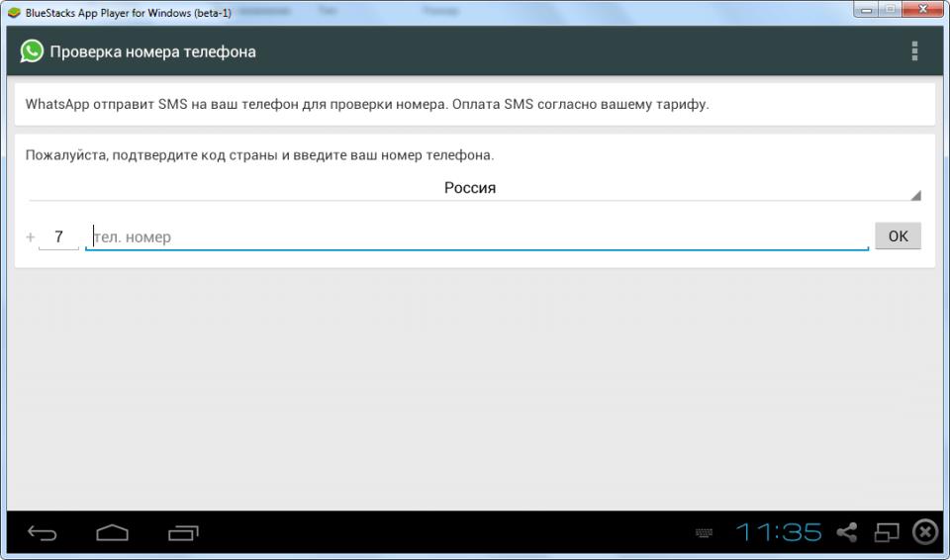Close the BlueStacks App Player window
950x560 pixels.
tap(924, 10)
